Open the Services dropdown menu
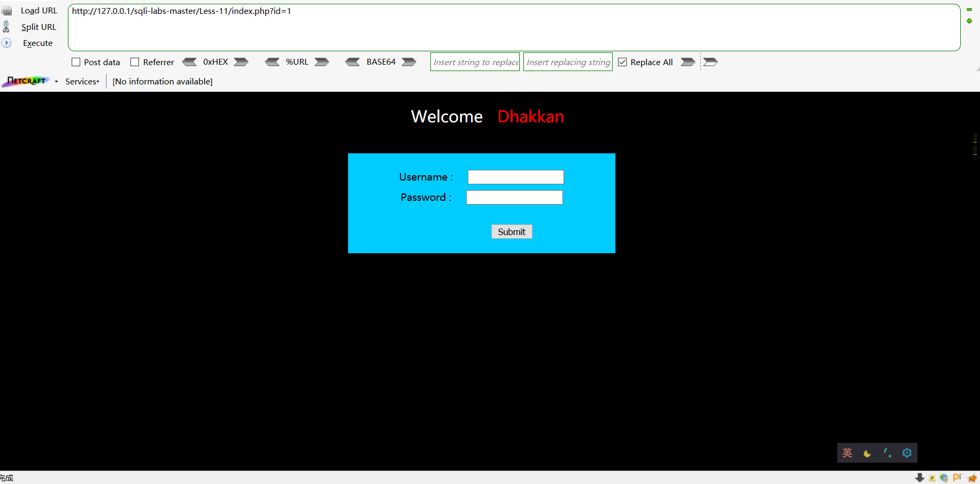The width and height of the screenshot is (980, 484). [x=82, y=81]
